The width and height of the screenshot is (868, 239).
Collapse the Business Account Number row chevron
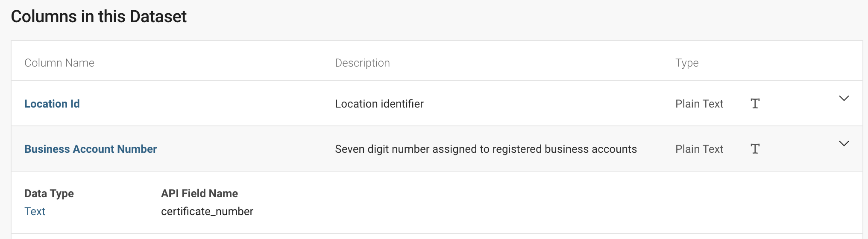(x=844, y=144)
